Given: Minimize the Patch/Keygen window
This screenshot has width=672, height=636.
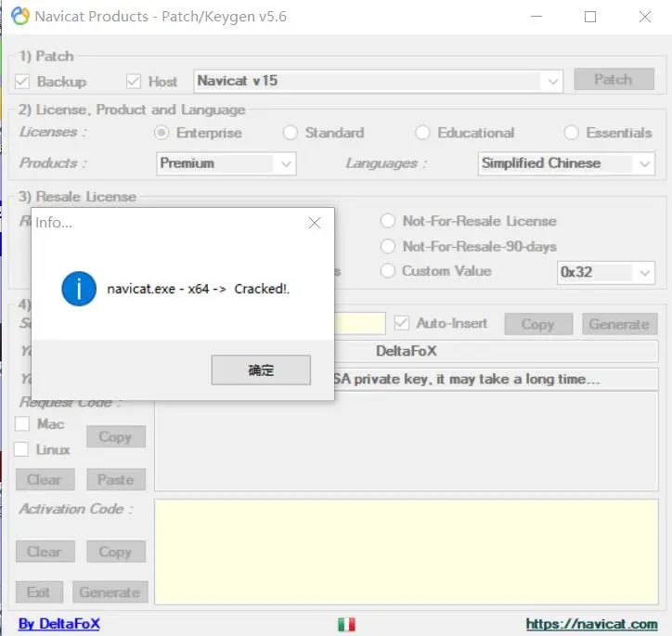Looking at the screenshot, I should (x=536, y=17).
